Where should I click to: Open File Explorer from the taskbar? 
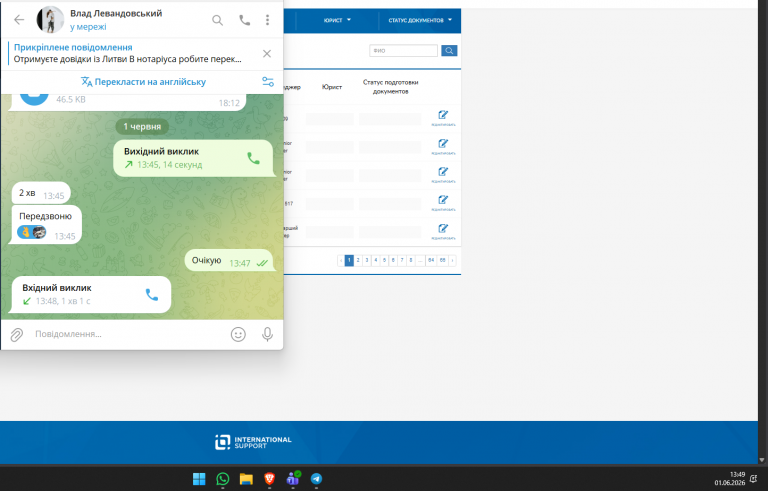246,479
